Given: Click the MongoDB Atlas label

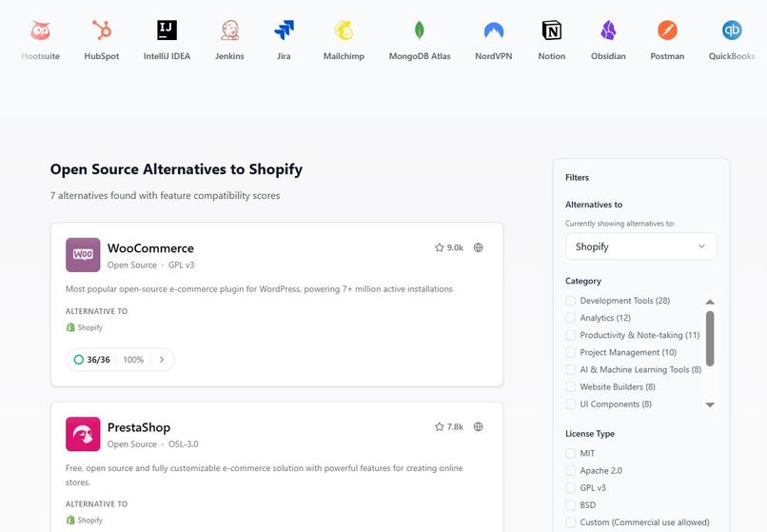Looking at the screenshot, I should click(420, 56).
